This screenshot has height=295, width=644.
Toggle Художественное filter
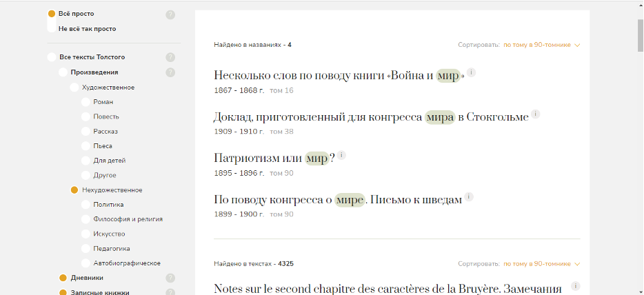point(74,88)
